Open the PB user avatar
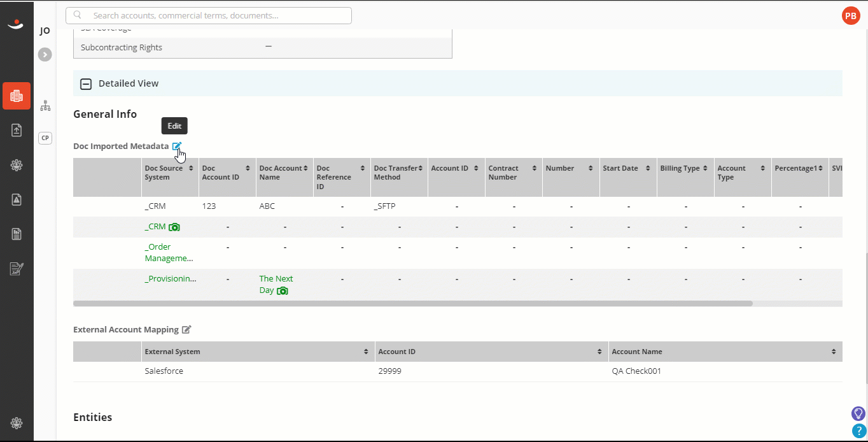 tap(851, 16)
